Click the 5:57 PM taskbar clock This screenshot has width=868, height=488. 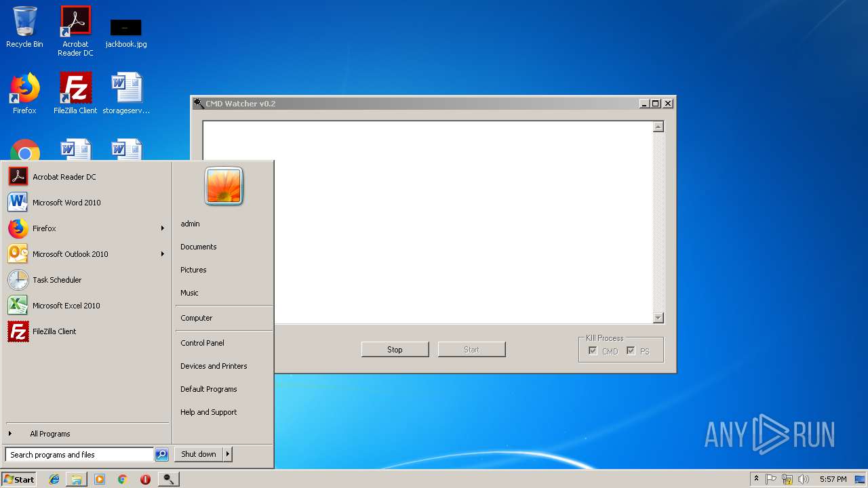[833, 479]
